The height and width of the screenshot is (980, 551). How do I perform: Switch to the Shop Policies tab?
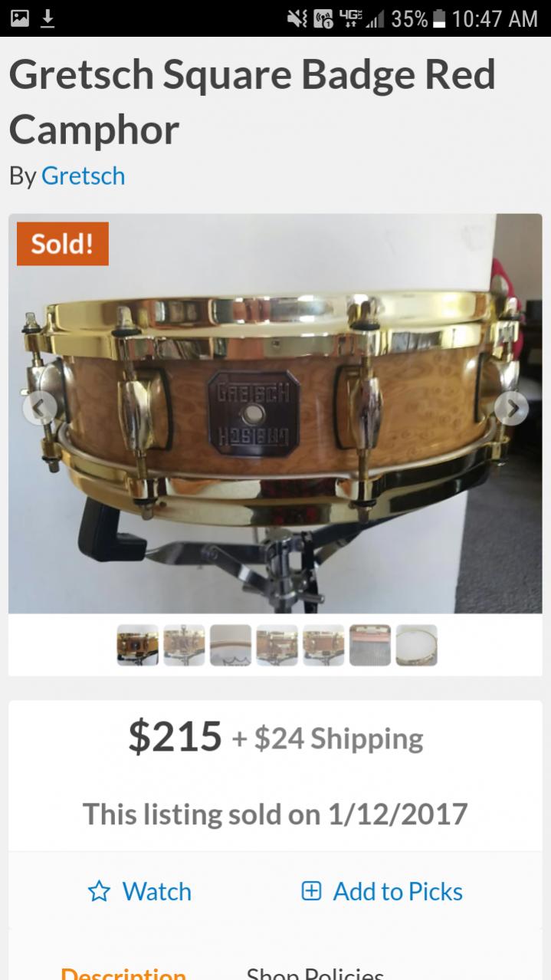click(315, 972)
